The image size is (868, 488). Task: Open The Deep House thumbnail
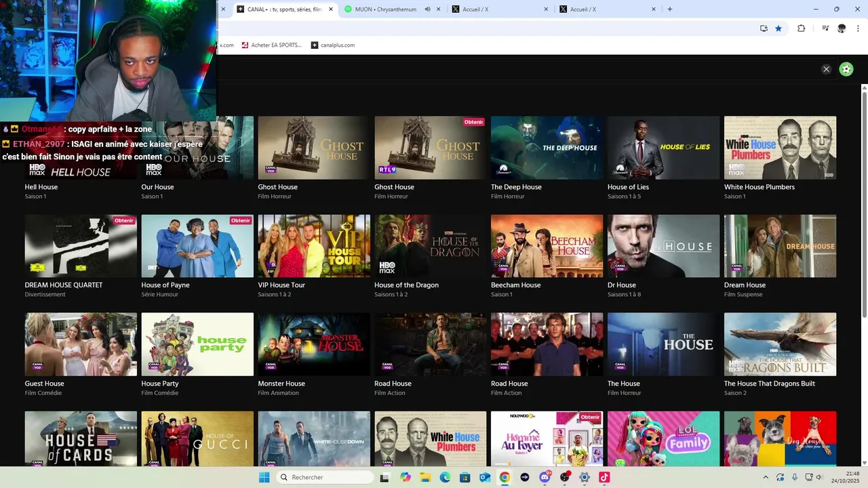(547, 148)
